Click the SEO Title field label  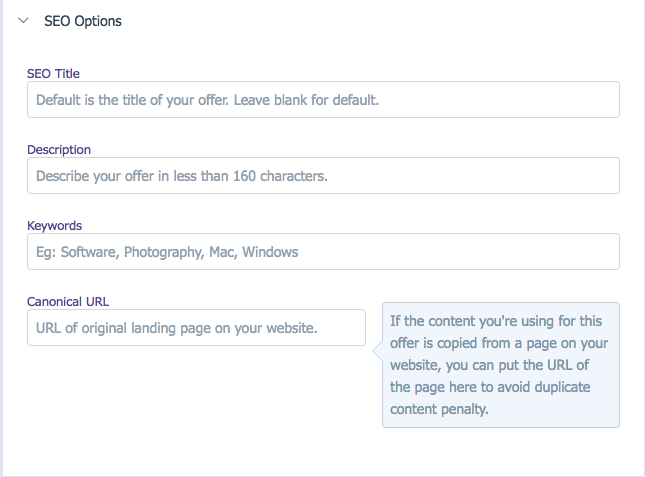(x=53, y=73)
